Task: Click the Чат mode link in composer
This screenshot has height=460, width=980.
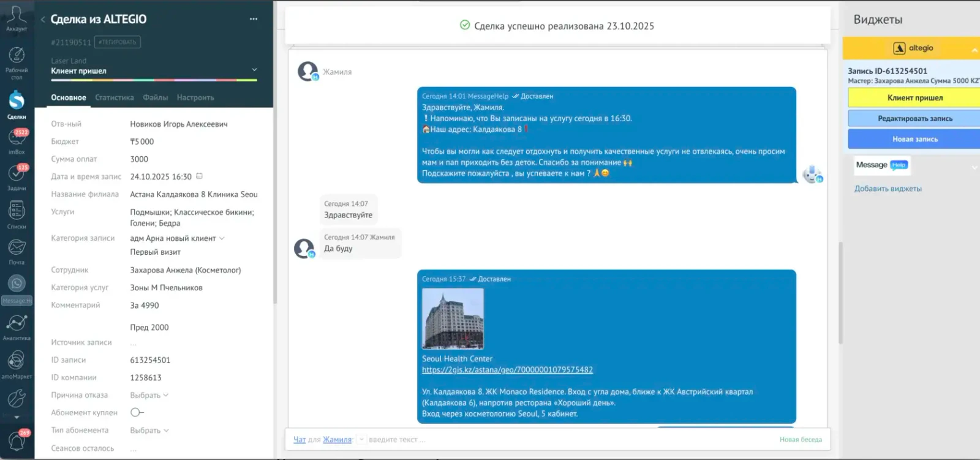Action: [x=300, y=439]
